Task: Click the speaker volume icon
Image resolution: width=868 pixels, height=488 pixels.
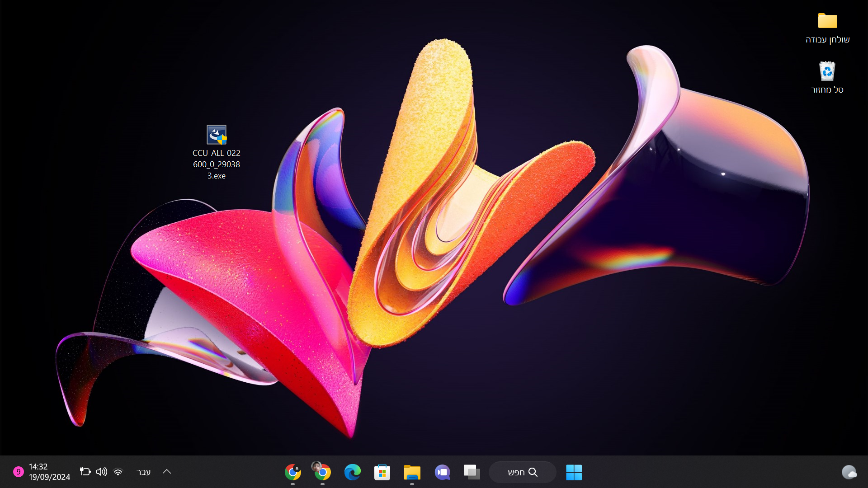Action: point(101,472)
